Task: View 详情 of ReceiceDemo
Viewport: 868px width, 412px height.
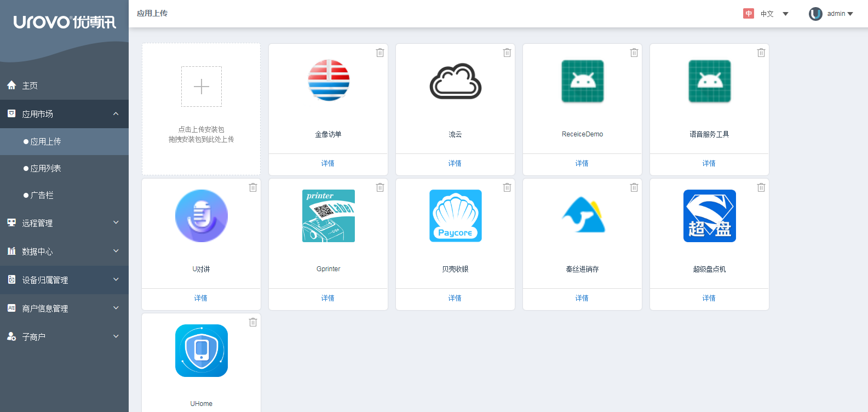Action: [x=582, y=163]
